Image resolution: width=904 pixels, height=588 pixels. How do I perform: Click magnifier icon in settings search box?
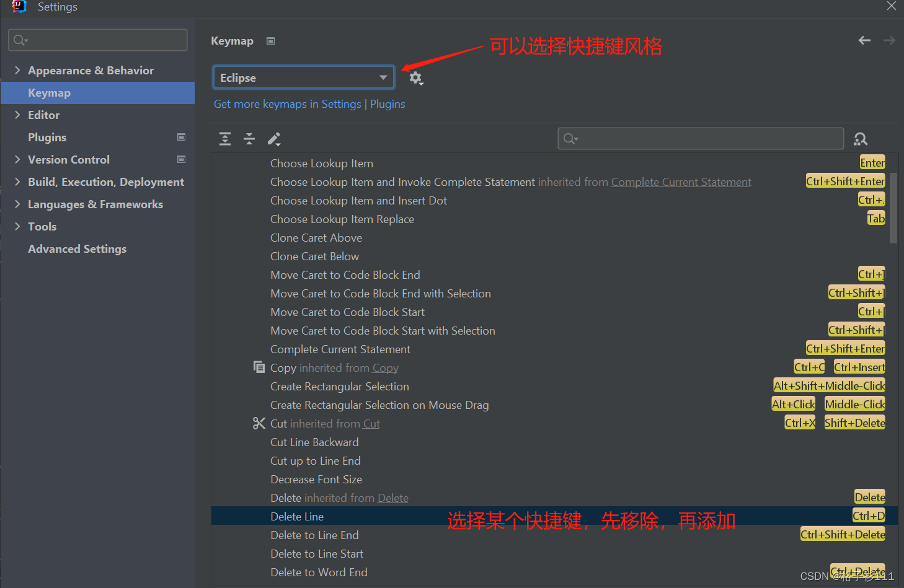tap(20, 40)
